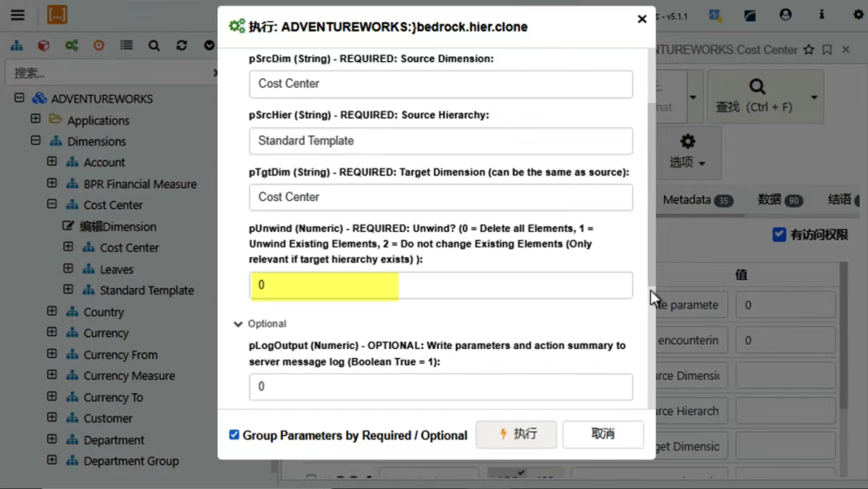Click the 编辑Dimension edit icon

point(68,226)
